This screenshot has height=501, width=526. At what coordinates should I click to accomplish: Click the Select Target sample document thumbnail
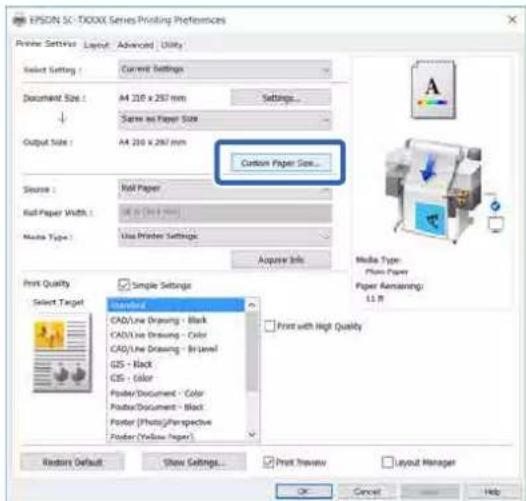[62, 353]
